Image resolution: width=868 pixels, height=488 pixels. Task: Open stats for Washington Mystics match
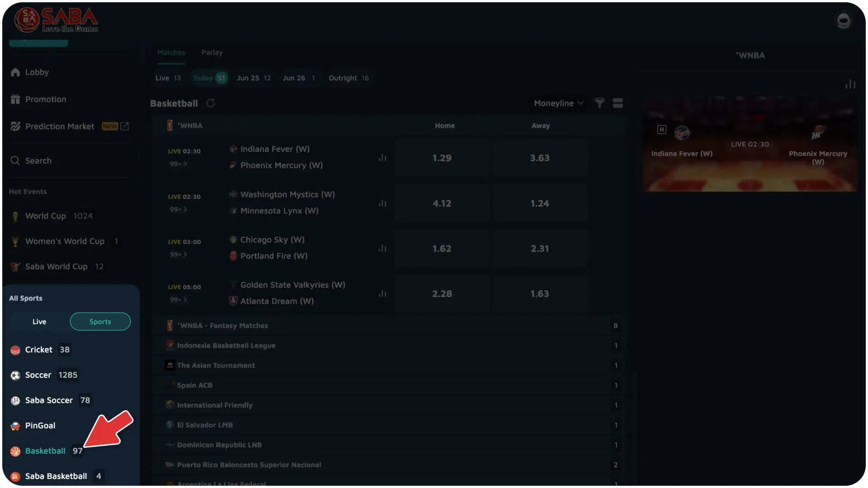point(382,203)
